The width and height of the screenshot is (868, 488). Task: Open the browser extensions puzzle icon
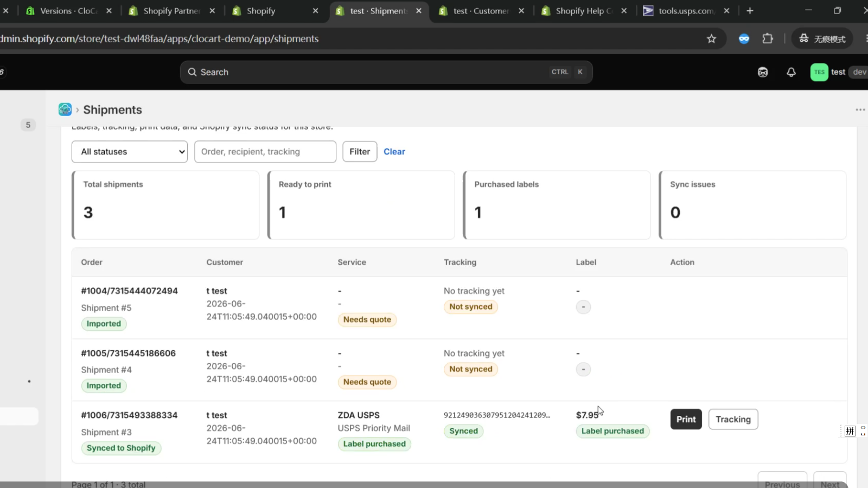click(x=768, y=38)
